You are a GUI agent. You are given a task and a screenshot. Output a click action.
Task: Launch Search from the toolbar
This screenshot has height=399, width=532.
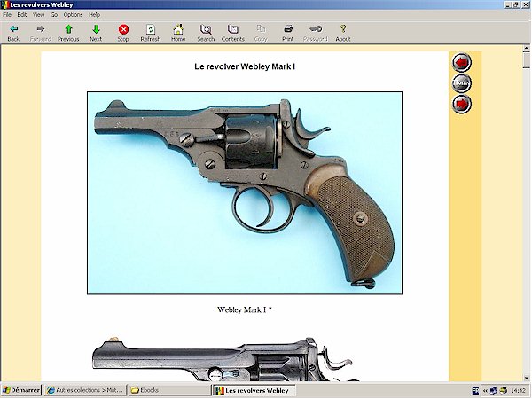206,33
